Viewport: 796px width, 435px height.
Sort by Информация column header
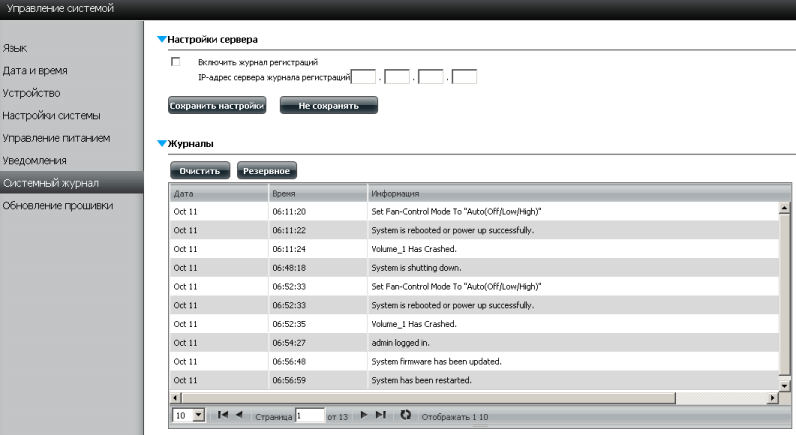[579, 193]
